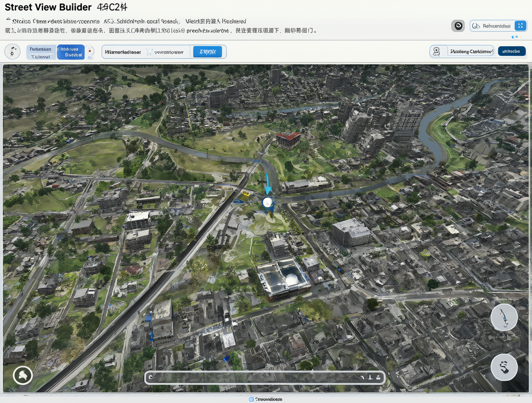The height and width of the screenshot is (403, 532).
Task: Click the round S-shaped icon button on the map
Action: coord(504,367)
